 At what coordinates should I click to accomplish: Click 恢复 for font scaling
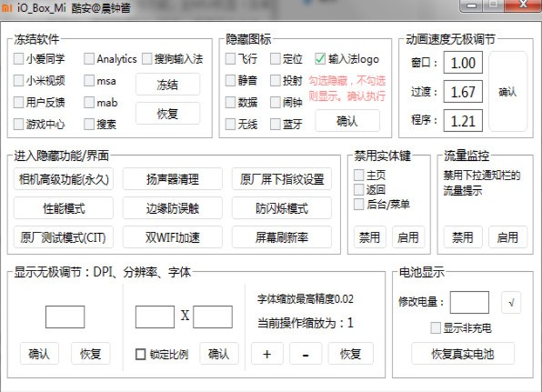pos(350,354)
